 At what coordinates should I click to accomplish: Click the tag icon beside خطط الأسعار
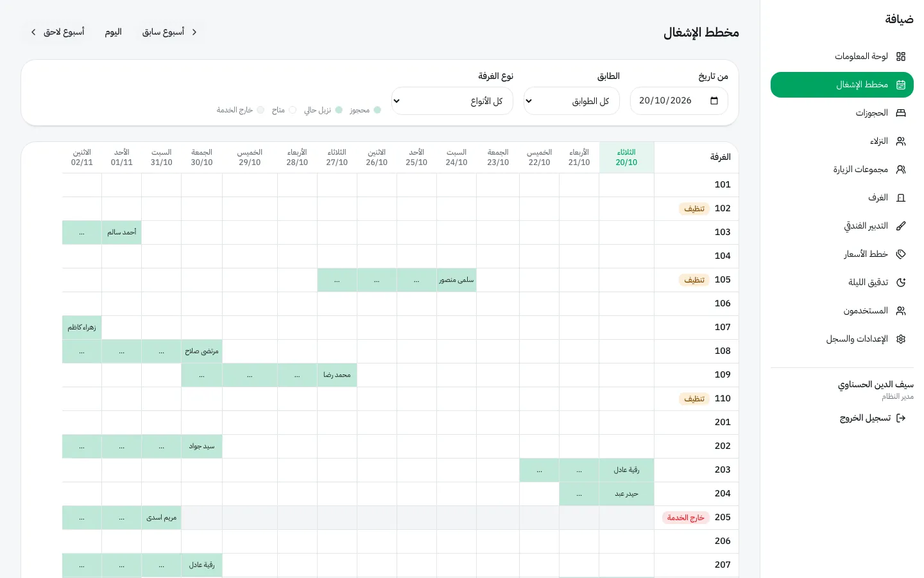(901, 254)
